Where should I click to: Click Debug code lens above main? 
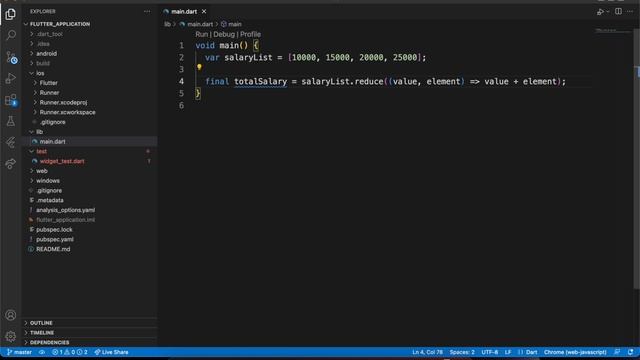tap(224, 34)
